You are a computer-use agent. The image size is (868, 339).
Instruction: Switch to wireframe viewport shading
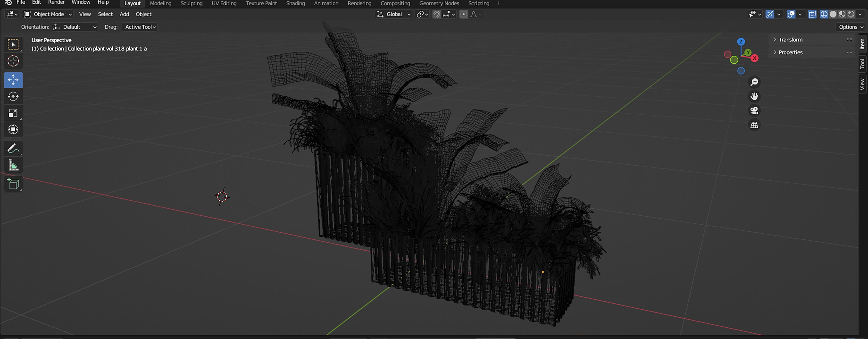(824, 14)
